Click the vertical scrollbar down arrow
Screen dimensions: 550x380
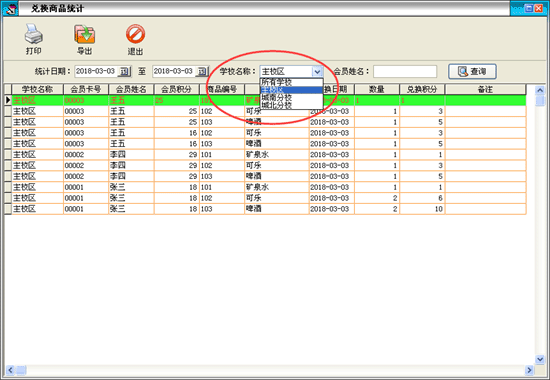tap(540, 359)
